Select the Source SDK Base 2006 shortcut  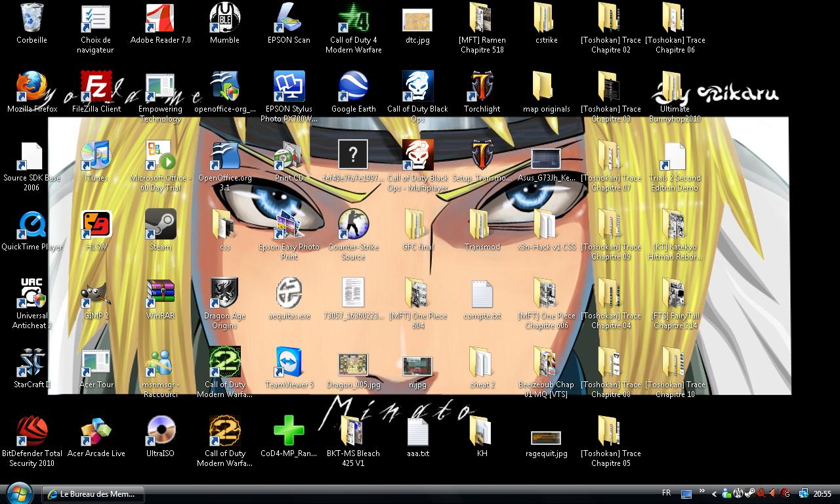(31, 156)
